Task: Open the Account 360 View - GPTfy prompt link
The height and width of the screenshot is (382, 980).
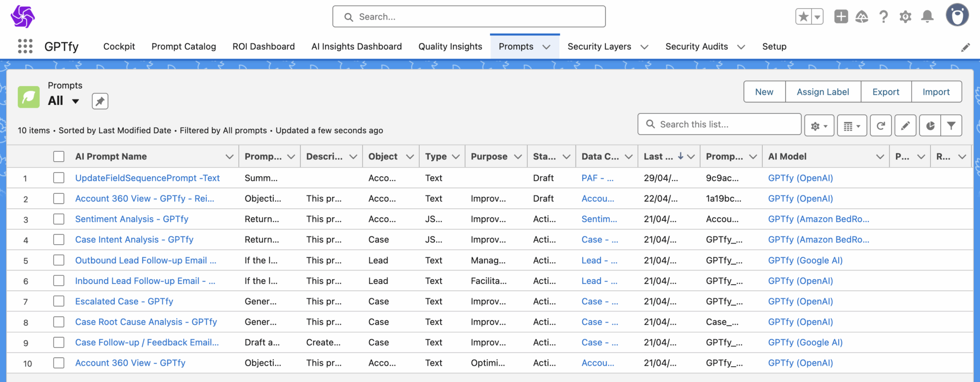Action: pyautogui.click(x=130, y=363)
